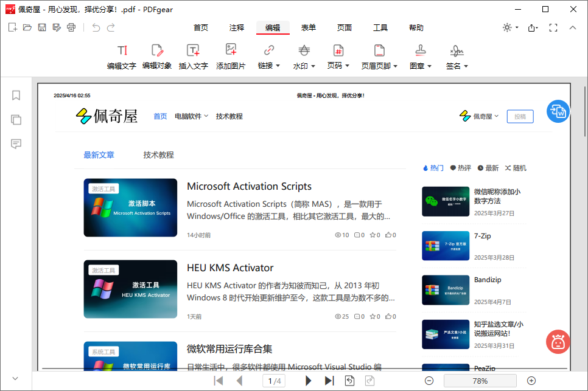Create a new PDF file
Viewport: 588px width, 391px height.
[12, 27]
